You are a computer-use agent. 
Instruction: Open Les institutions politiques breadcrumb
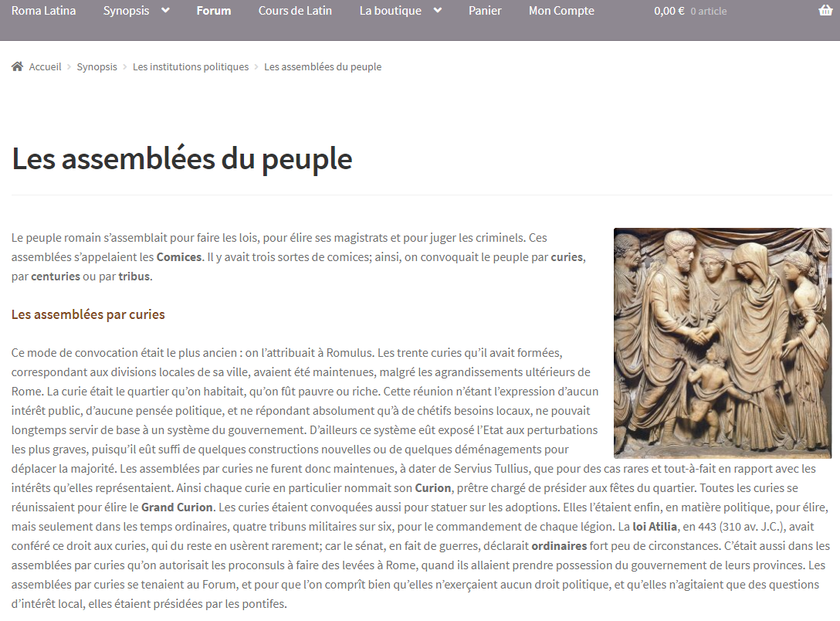tap(191, 66)
